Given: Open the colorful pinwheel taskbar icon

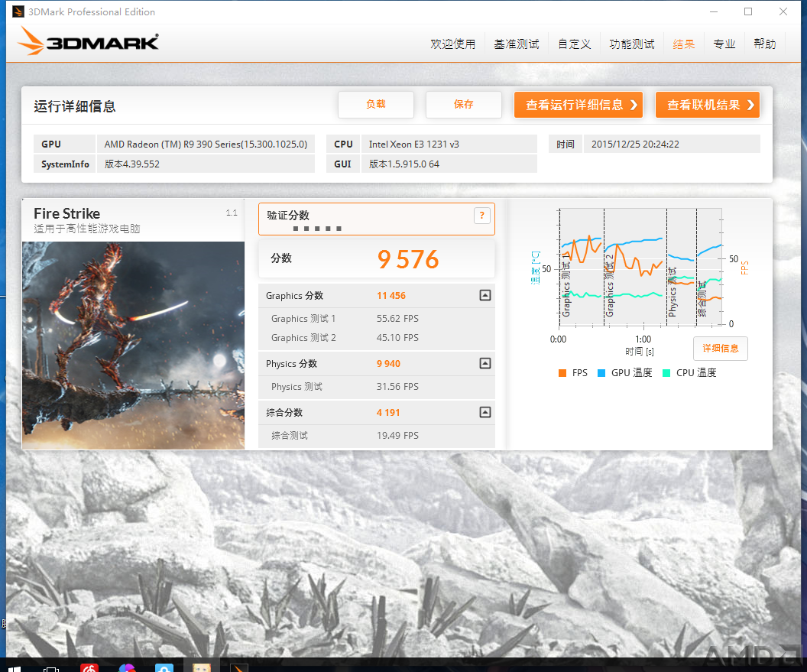Looking at the screenshot, I should pos(127,668).
